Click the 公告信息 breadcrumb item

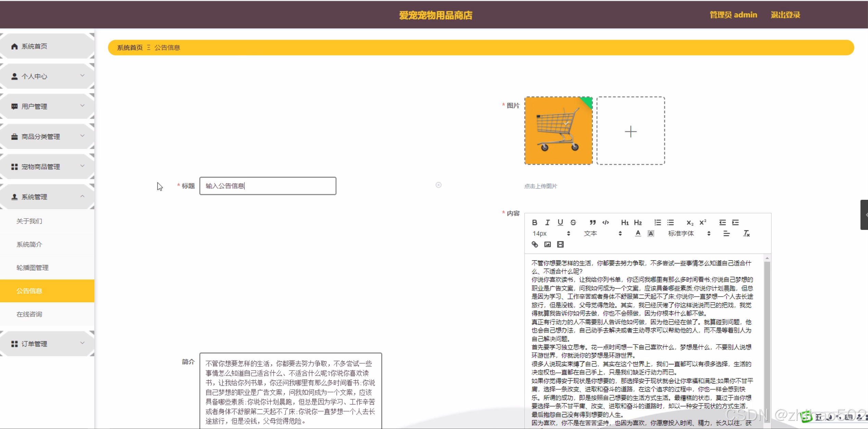tap(167, 48)
